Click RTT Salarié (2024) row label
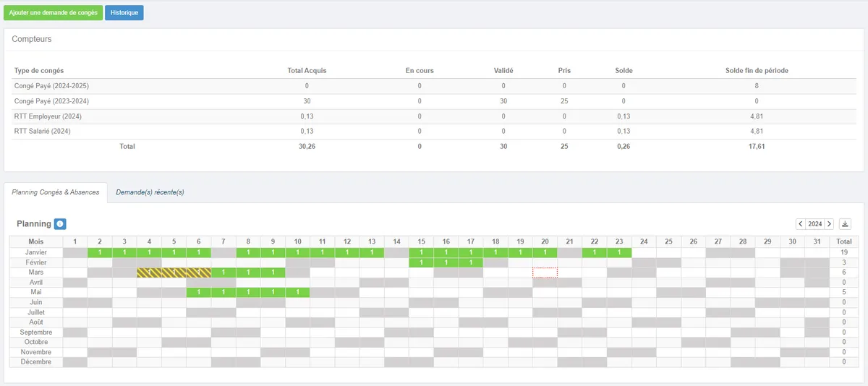This screenshot has height=386, width=868. tap(43, 132)
